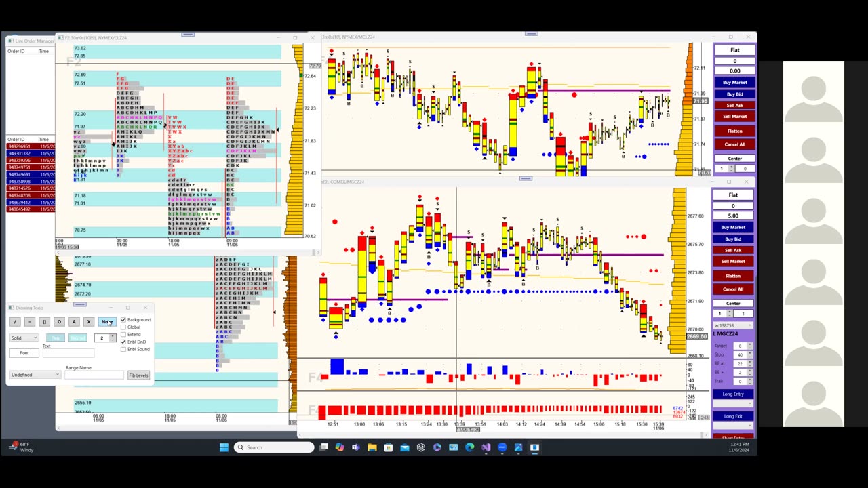Click the taskbar Search box
The height and width of the screenshot is (488, 868).
tap(274, 447)
